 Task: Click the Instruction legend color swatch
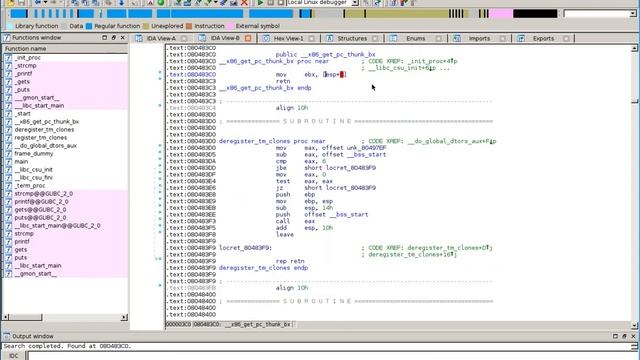click(x=189, y=26)
